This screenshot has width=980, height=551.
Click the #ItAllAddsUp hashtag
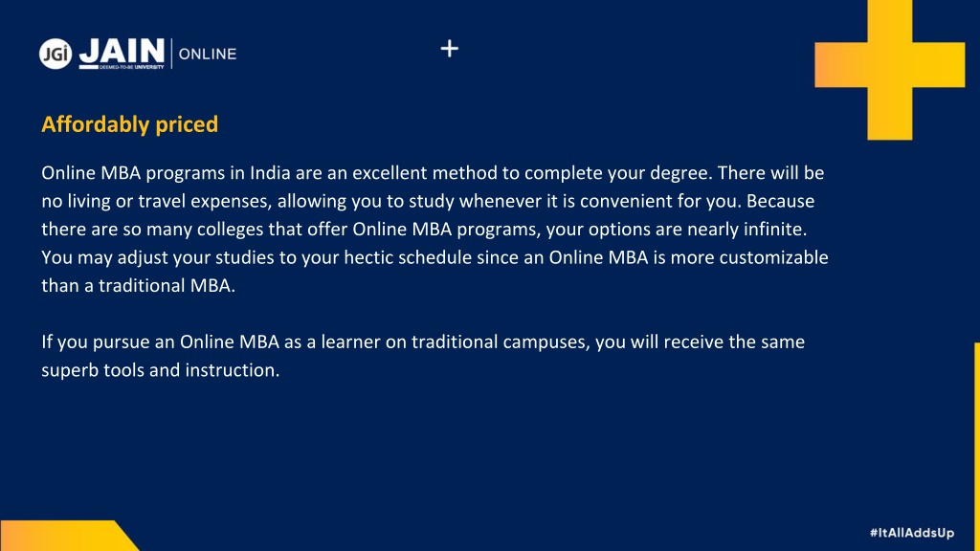[x=912, y=533]
